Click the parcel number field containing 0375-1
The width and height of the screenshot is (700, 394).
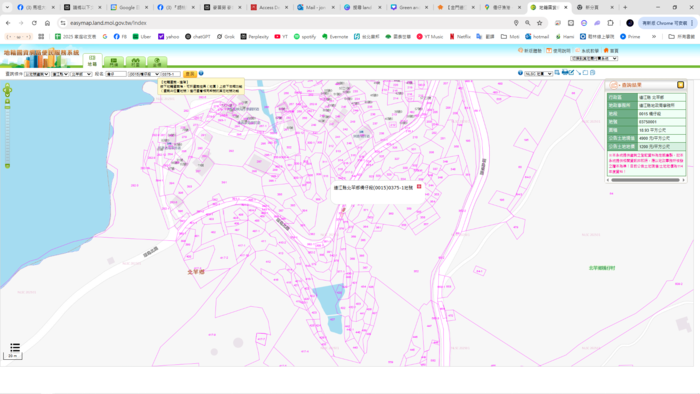[171, 74]
